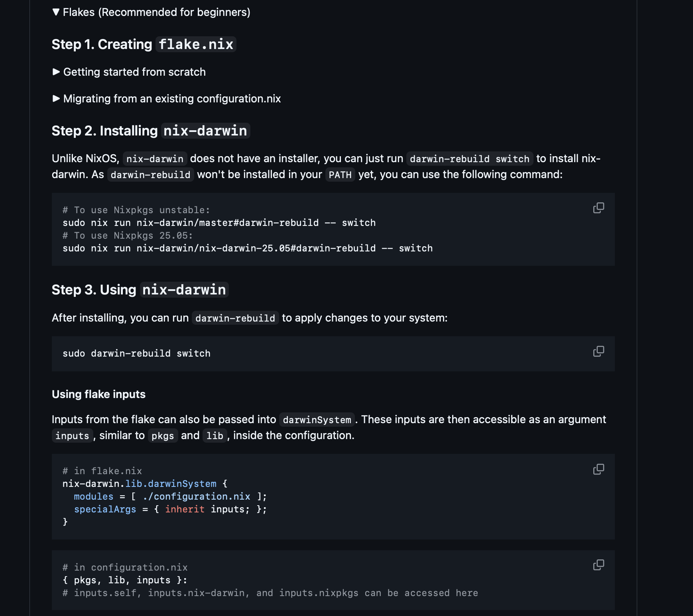Viewport: 693px width, 616px height.
Task: Copy the flake.nix darwinSystem code snippet
Action: 598,469
